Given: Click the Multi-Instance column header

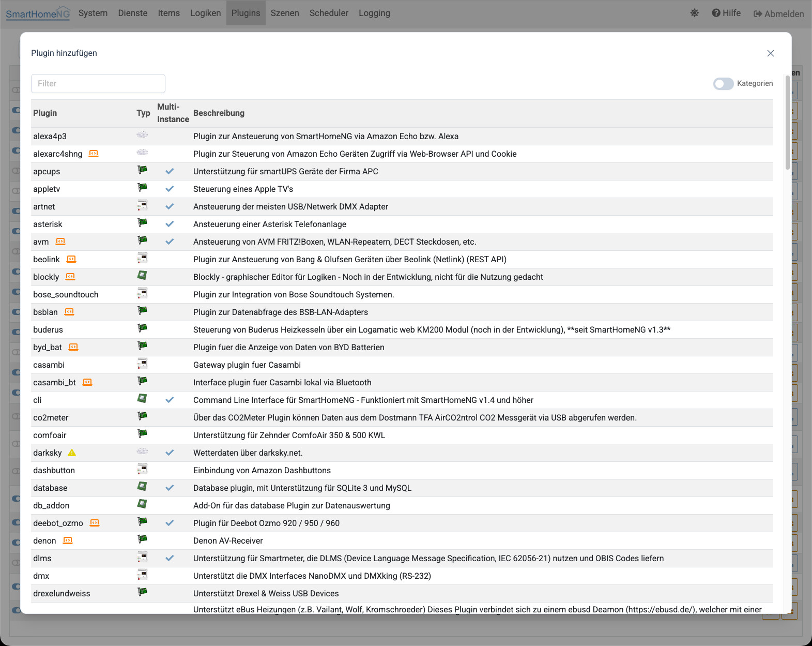Looking at the screenshot, I should (x=173, y=113).
